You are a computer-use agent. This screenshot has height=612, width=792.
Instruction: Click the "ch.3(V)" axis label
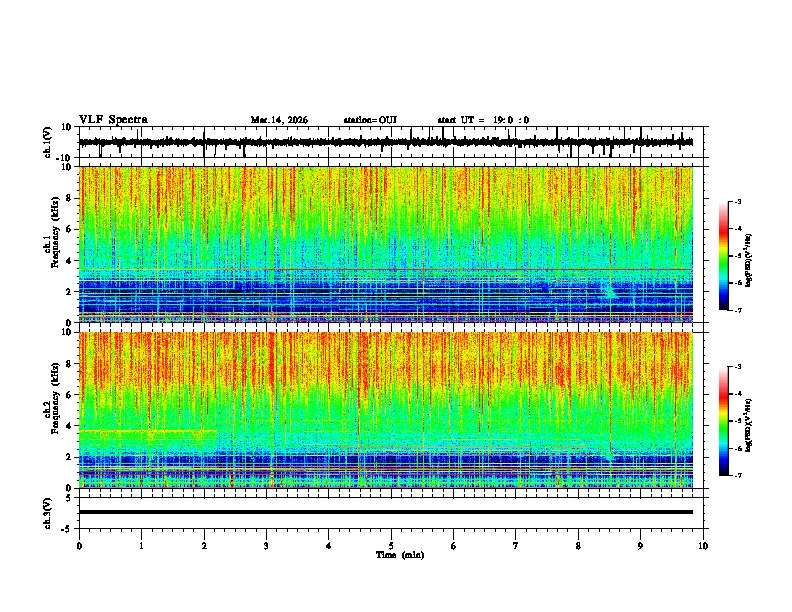click(x=47, y=513)
